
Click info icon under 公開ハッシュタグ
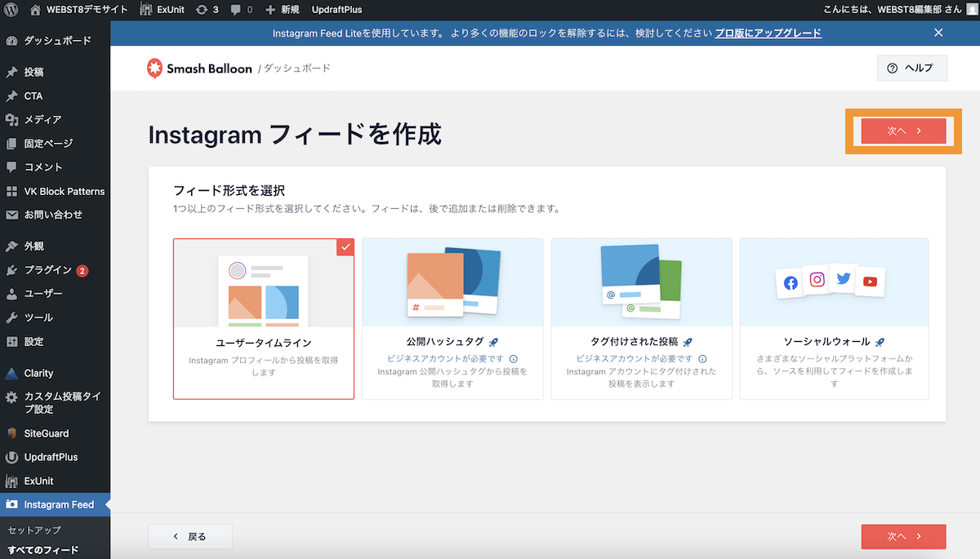[x=513, y=359]
